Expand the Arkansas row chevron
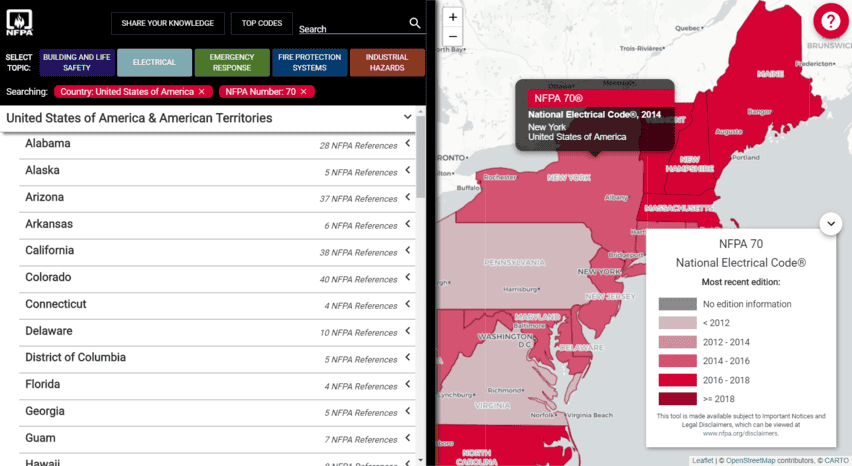 point(408,224)
